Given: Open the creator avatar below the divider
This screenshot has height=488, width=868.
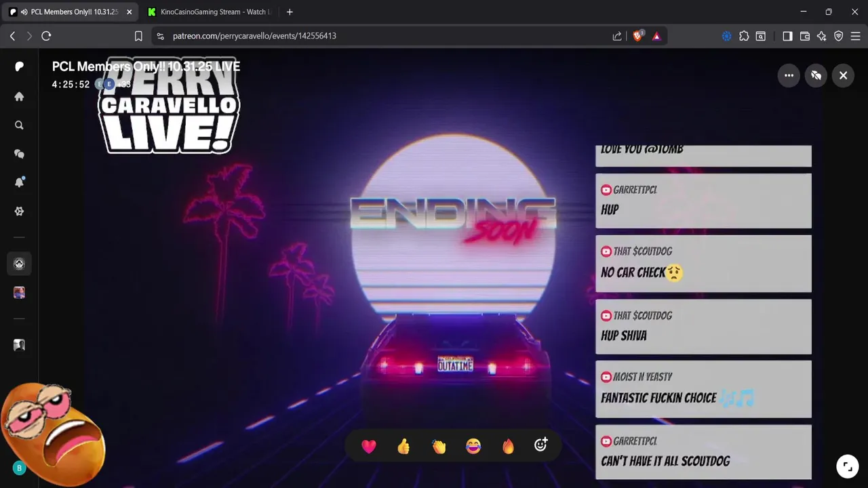Looking at the screenshot, I should click(x=19, y=345).
